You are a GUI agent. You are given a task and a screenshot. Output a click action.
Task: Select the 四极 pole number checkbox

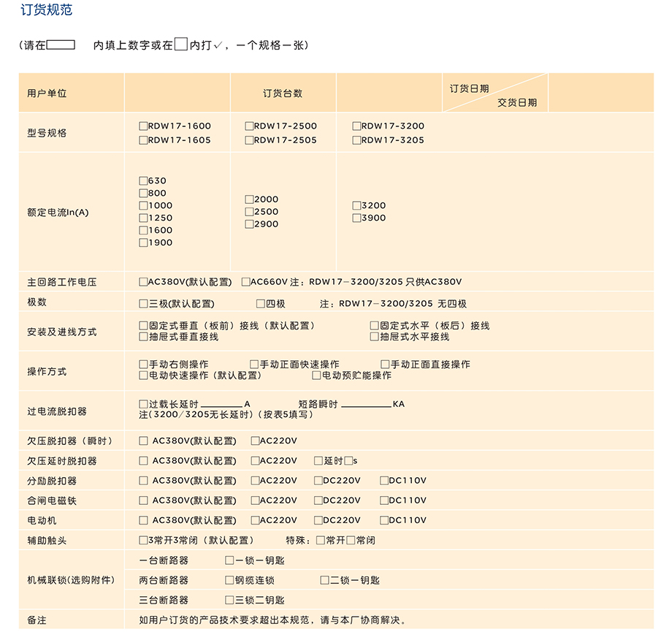click(x=260, y=304)
